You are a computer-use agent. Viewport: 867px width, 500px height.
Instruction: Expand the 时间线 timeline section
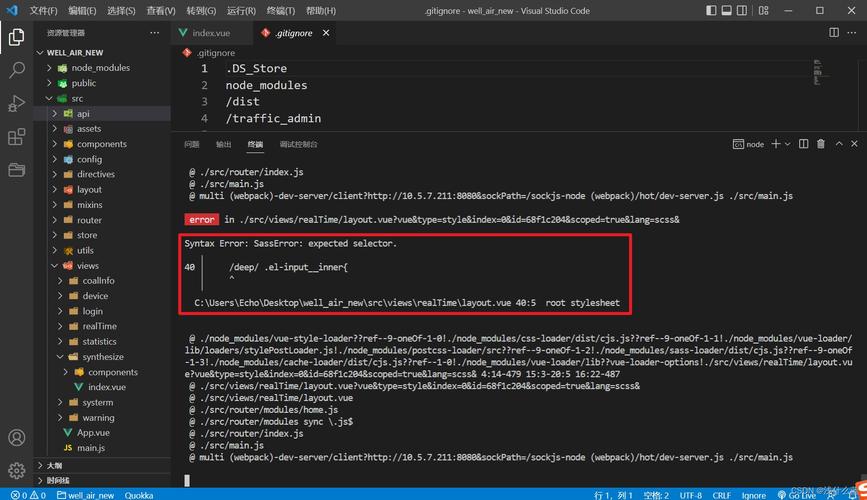(40, 480)
